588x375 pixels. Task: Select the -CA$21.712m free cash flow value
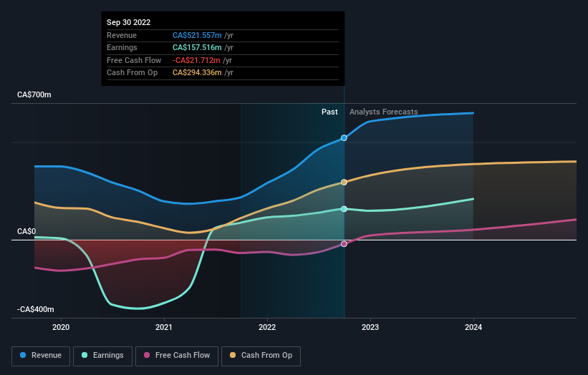[x=196, y=60]
